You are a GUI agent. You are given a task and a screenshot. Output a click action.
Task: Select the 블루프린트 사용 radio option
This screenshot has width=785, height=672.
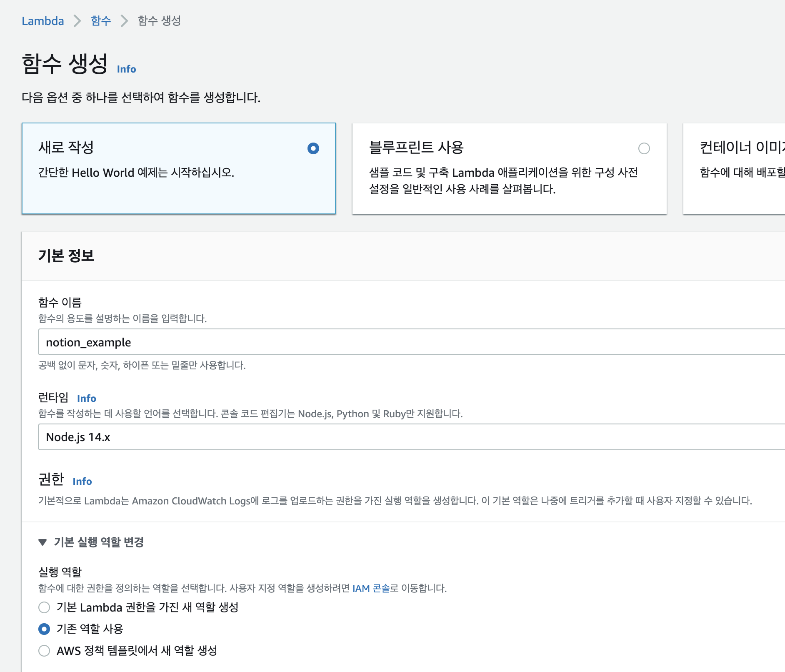click(644, 148)
